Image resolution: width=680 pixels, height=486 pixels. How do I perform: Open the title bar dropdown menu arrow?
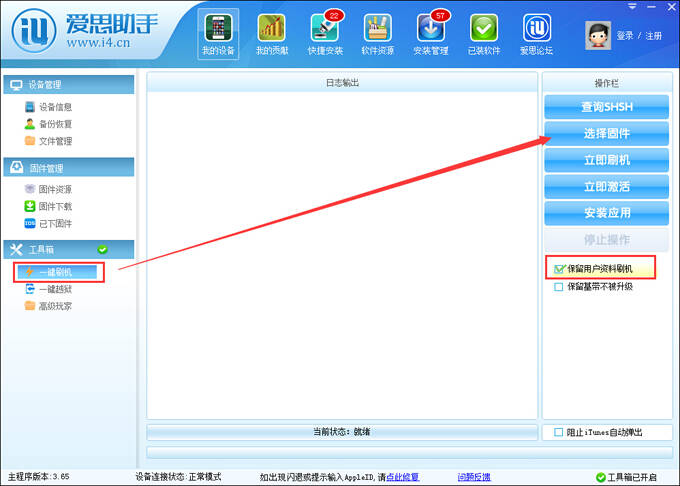click(x=632, y=7)
